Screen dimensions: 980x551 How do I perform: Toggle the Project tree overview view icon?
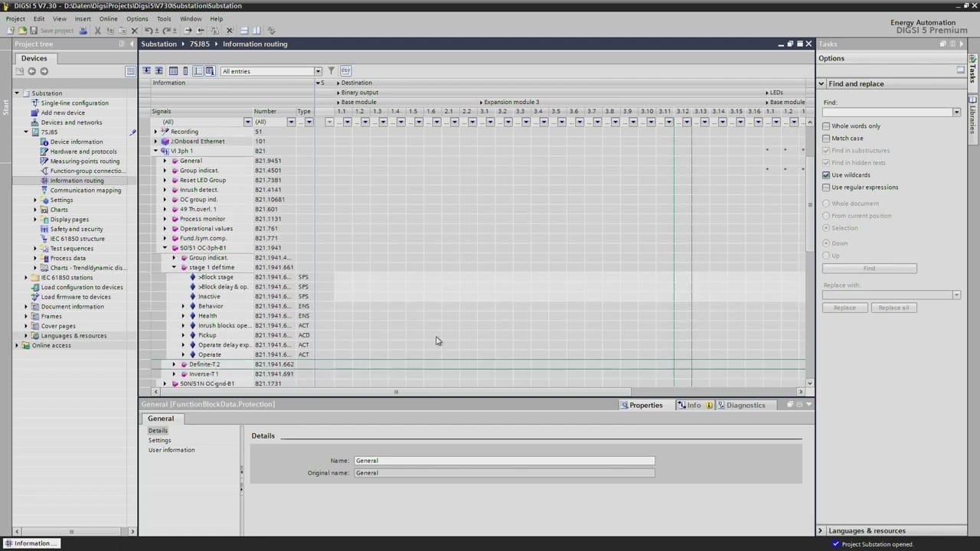pos(130,71)
